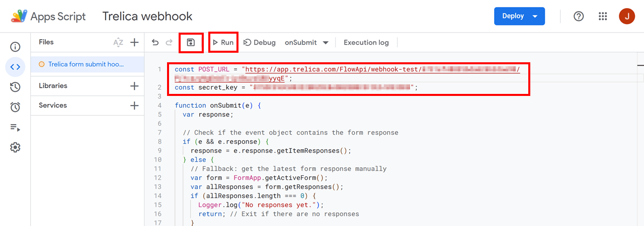Open the account avatar J
The height and width of the screenshot is (226, 644).
point(627,16)
